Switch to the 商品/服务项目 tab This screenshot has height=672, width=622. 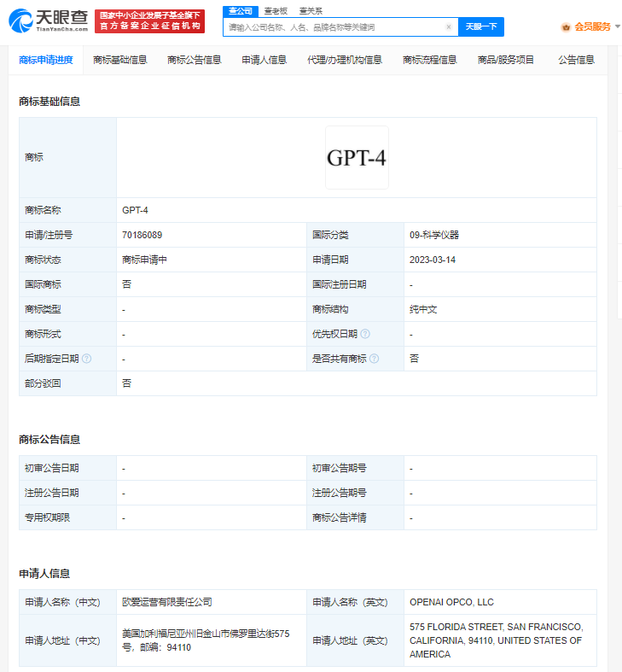pos(505,60)
